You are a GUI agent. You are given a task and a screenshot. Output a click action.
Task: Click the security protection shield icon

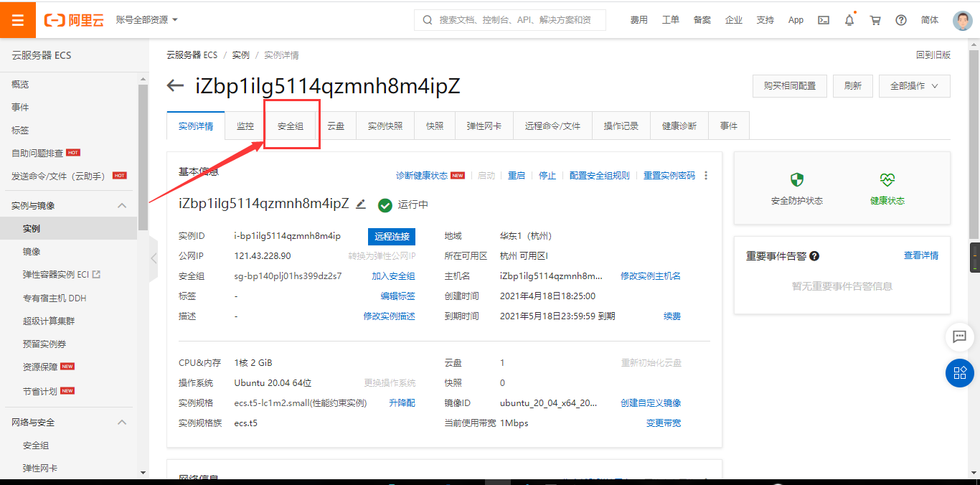click(x=796, y=179)
